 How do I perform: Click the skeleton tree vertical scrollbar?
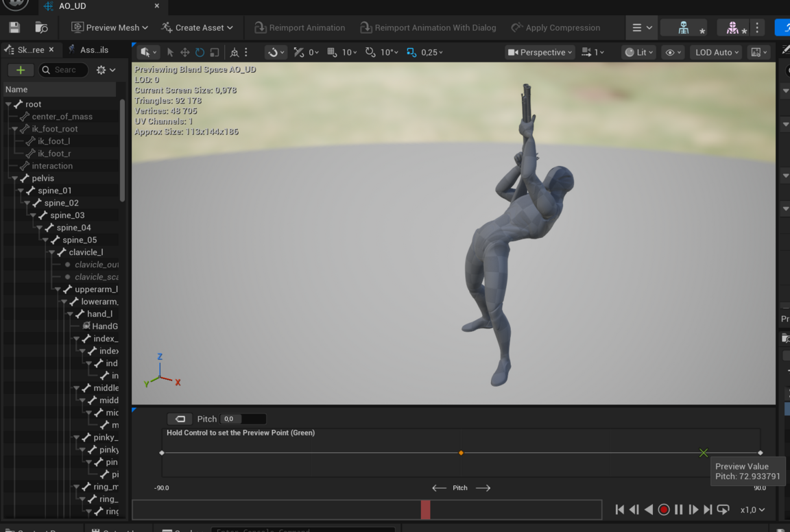[122, 150]
